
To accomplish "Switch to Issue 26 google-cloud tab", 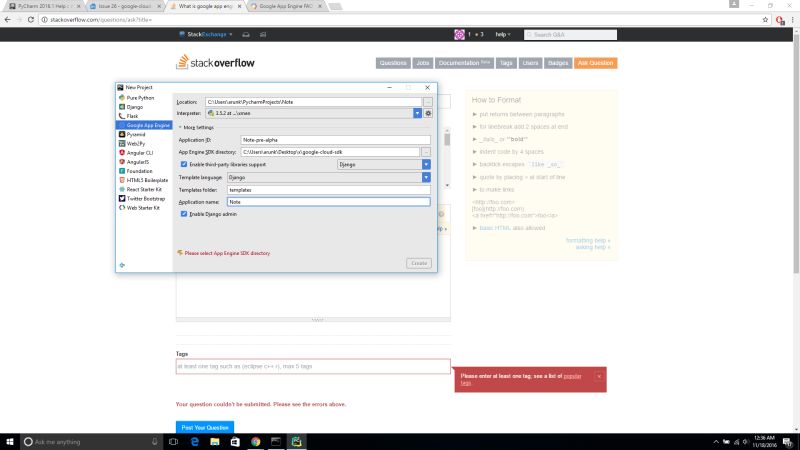I will [x=125, y=6].
